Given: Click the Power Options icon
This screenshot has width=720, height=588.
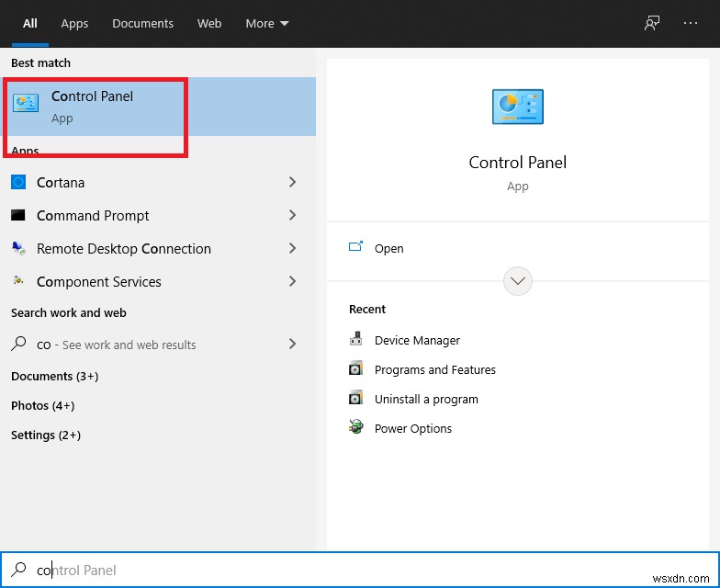Looking at the screenshot, I should click(x=356, y=429).
